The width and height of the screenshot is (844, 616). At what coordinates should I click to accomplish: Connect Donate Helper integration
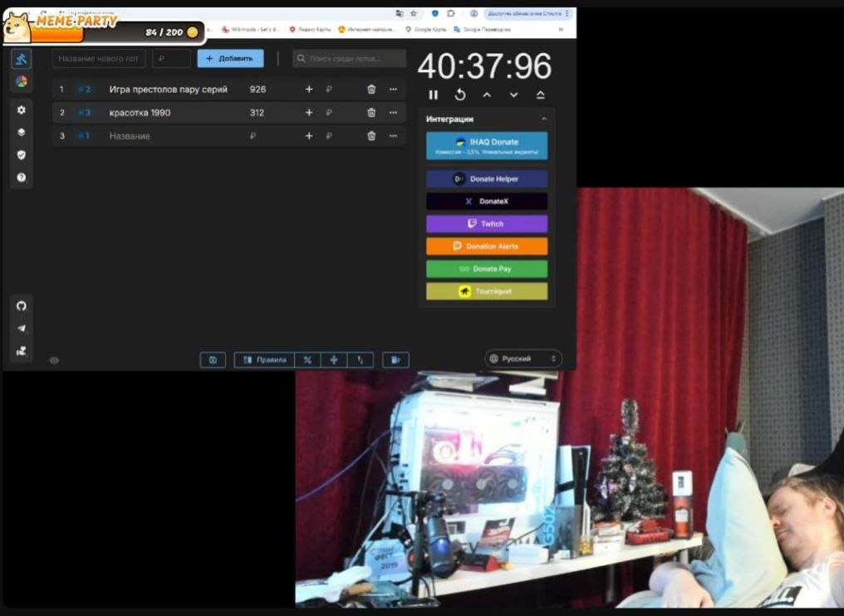pos(487,179)
